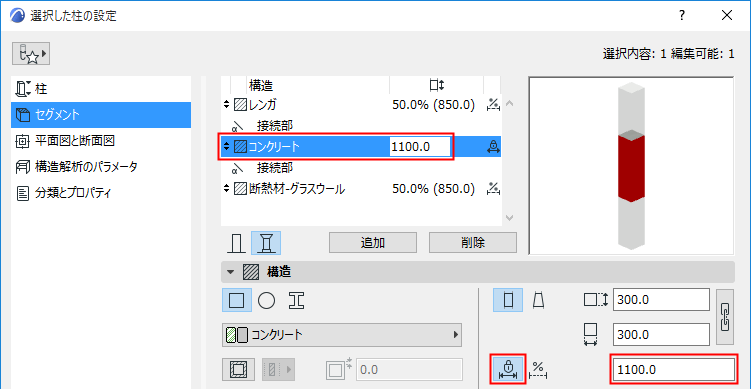
Task: Edit the 1100.0 length in the list
Action: point(420,147)
